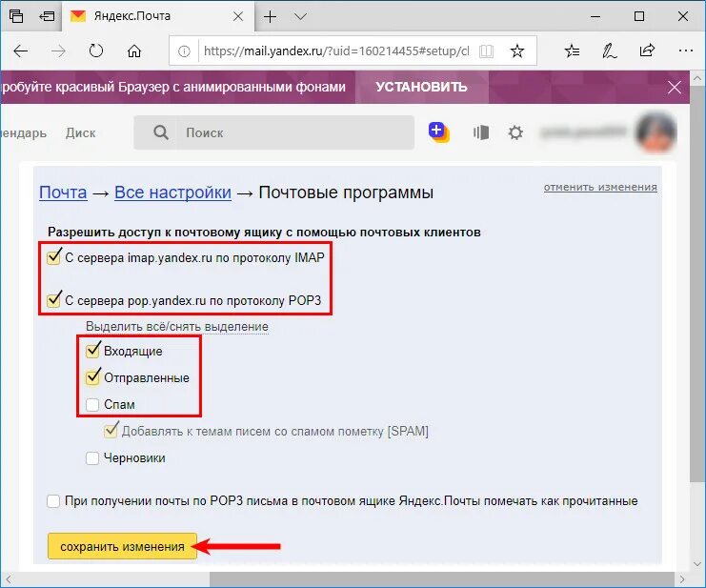Go back to the previous page
The width and height of the screenshot is (706, 588).
[x=21, y=51]
